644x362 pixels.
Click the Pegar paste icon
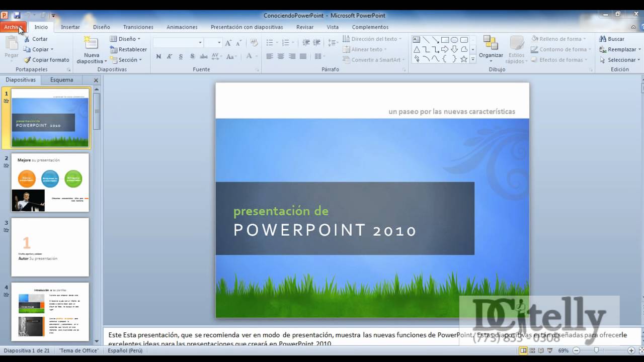pos(11,43)
